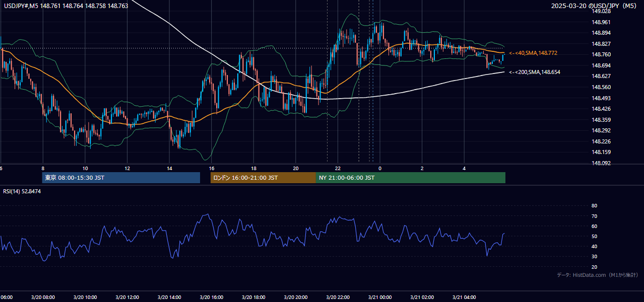Viewport: 644px width, 302px height.
Task: Click the 3/20 18:00 time axis label
Action: [253, 297]
